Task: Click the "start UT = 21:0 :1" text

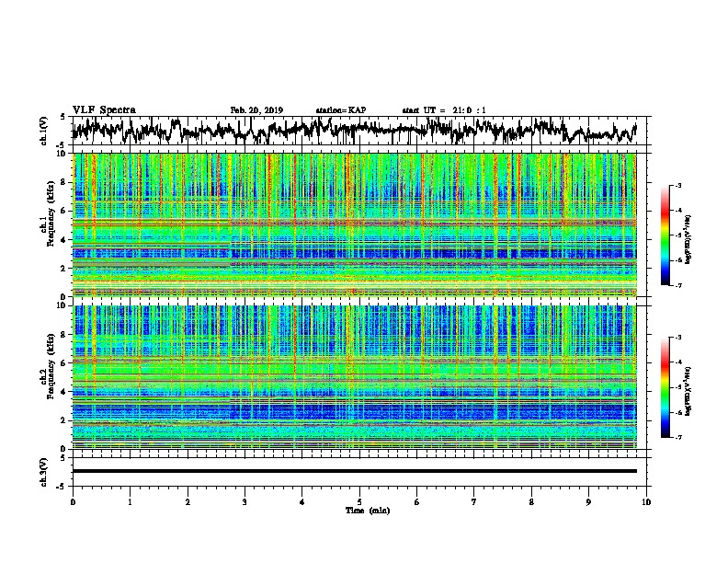Action: [444, 110]
